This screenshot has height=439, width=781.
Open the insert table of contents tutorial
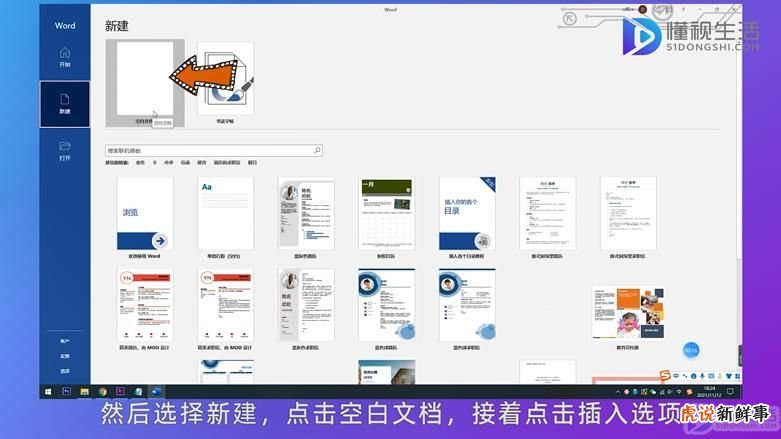tap(467, 213)
